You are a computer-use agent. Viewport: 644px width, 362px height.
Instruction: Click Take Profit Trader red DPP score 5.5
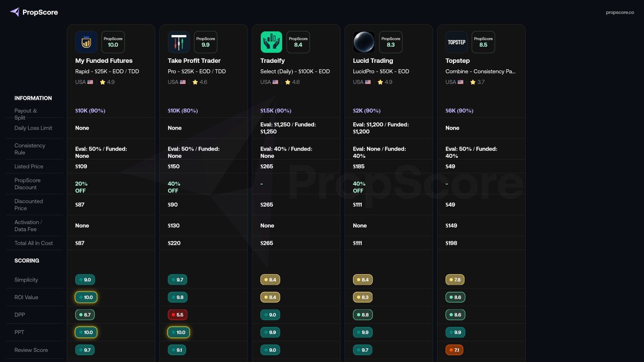tap(178, 315)
